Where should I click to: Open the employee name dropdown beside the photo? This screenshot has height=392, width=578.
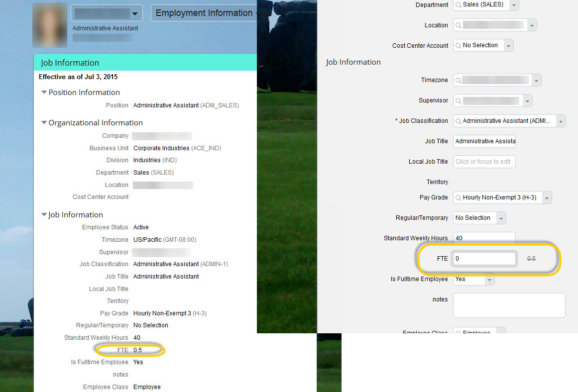pyautogui.click(x=107, y=13)
